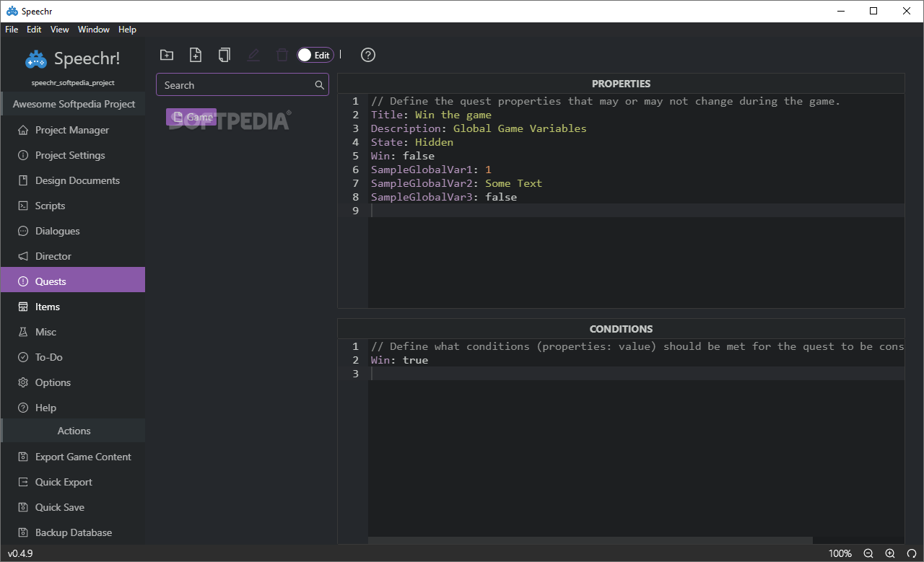Select the Quests sidebar entry
924x562 pixels.
pos(73,280)
